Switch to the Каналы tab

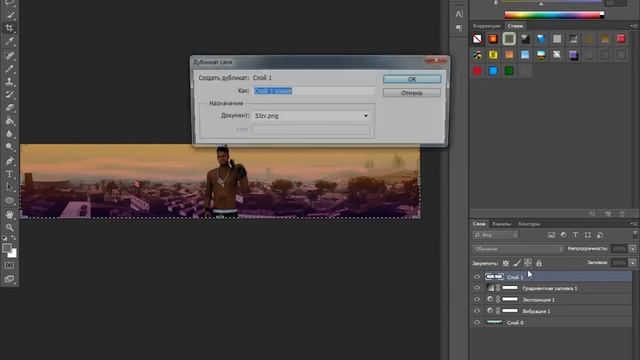[x=501, y=224]
